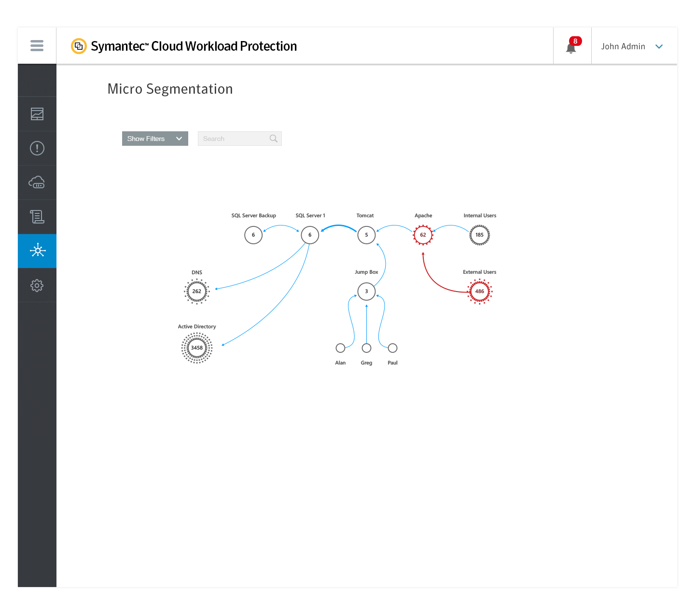The width and height of the screenshot is (695, 616).
Task: Select the micro segmentation network icon
Action: click(37, 251)
